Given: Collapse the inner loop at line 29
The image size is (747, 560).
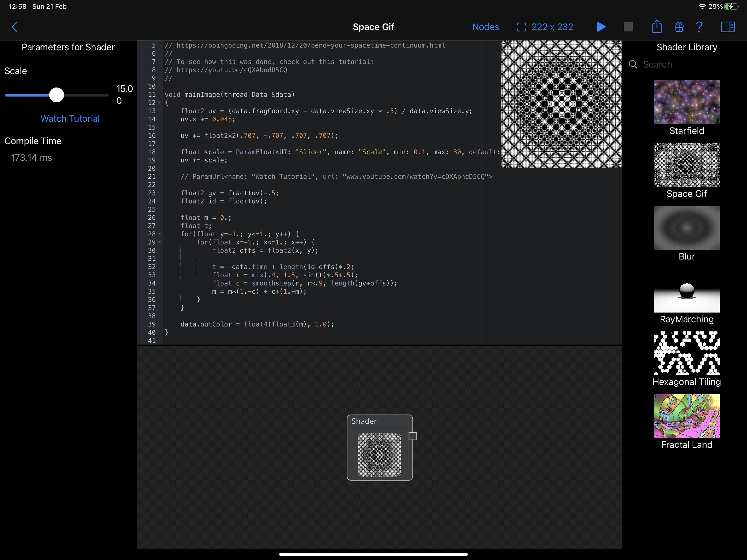Looking at the screenshot, I should point(159,242).
